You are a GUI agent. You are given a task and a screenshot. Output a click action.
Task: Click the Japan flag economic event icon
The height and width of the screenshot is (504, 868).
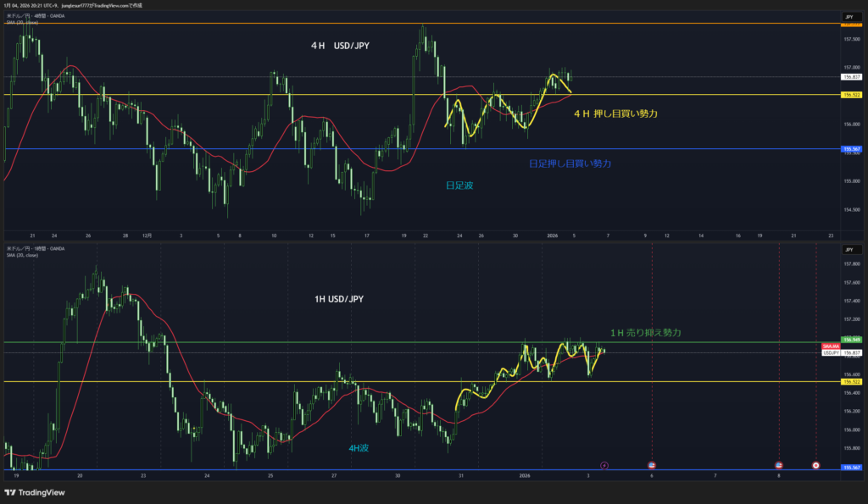click(815, 465)
